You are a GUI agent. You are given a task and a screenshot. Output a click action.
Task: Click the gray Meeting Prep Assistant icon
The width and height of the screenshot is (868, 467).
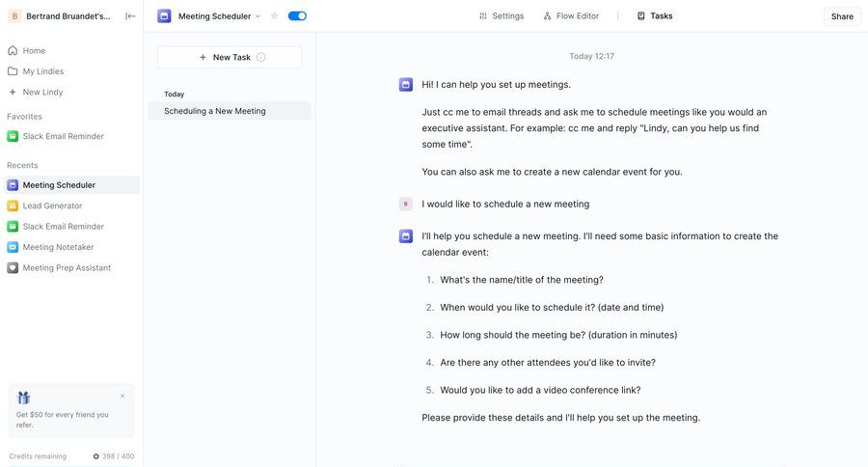(x=13, y=267)
